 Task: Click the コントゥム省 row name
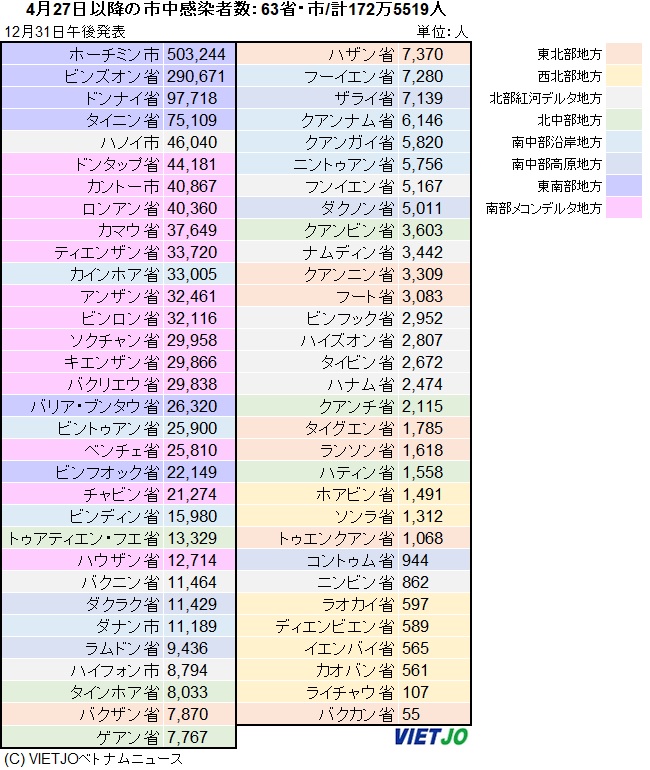tap(351, 560)
